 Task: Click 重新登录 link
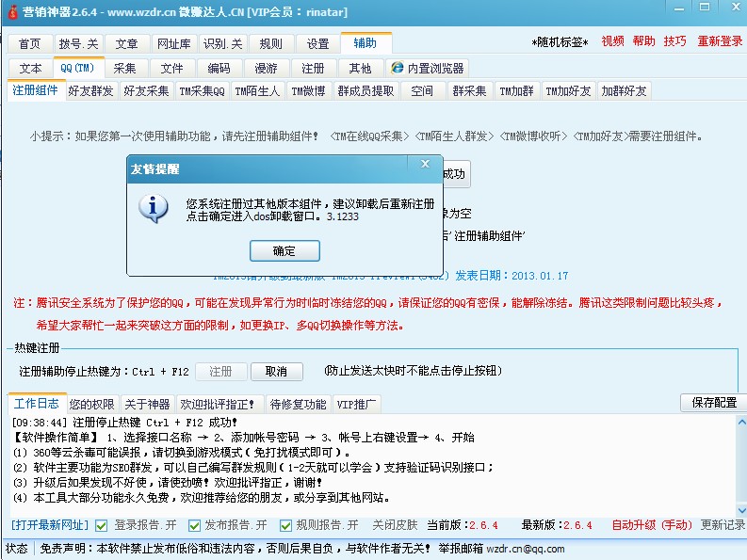[x=720, y=41]
